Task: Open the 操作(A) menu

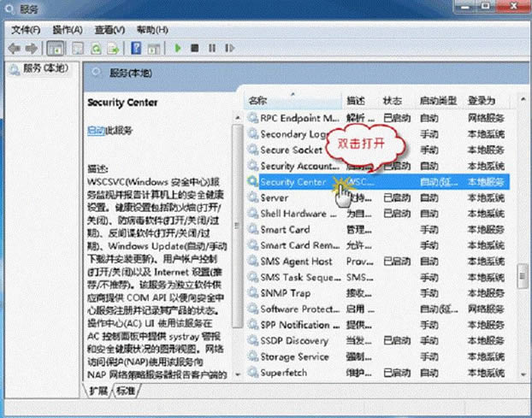Action: point(68,30)
